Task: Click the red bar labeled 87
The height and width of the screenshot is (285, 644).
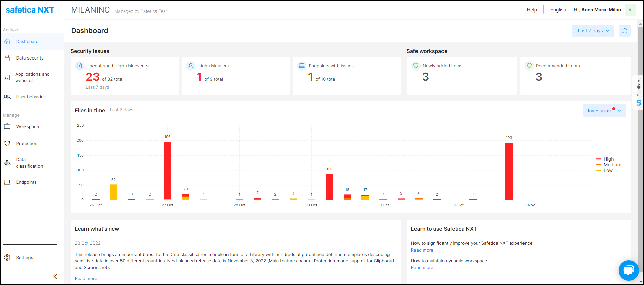Action: click(x=329, y=187)
